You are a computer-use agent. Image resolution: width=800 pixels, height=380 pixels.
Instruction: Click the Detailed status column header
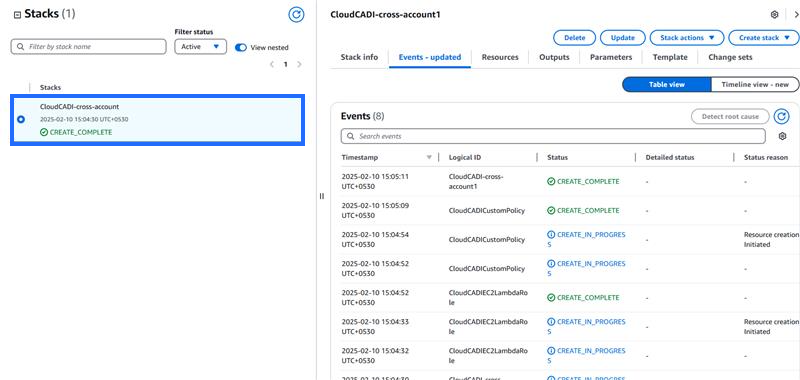[670, 158]
